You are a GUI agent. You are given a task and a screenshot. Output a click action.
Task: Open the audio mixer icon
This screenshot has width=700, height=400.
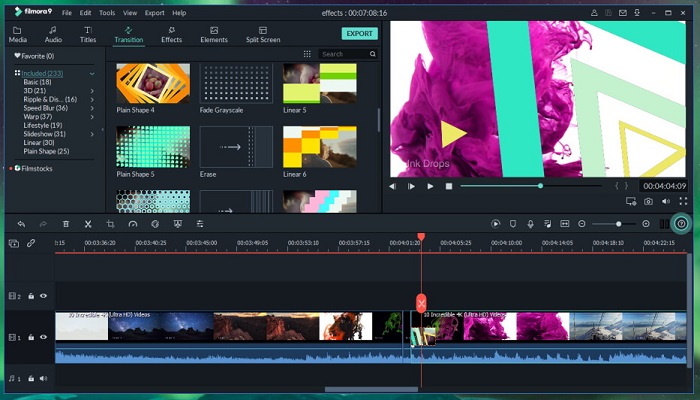point(548,224)
